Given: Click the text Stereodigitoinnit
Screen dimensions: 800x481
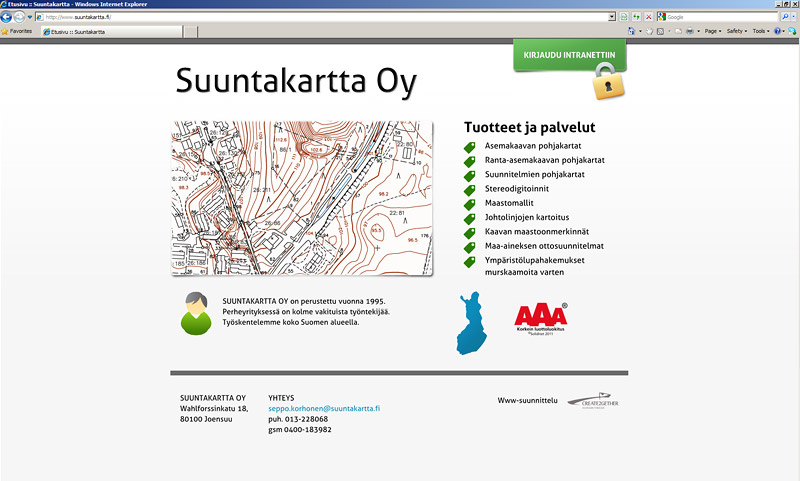Looking at the screenshot, I should point(517,189).
